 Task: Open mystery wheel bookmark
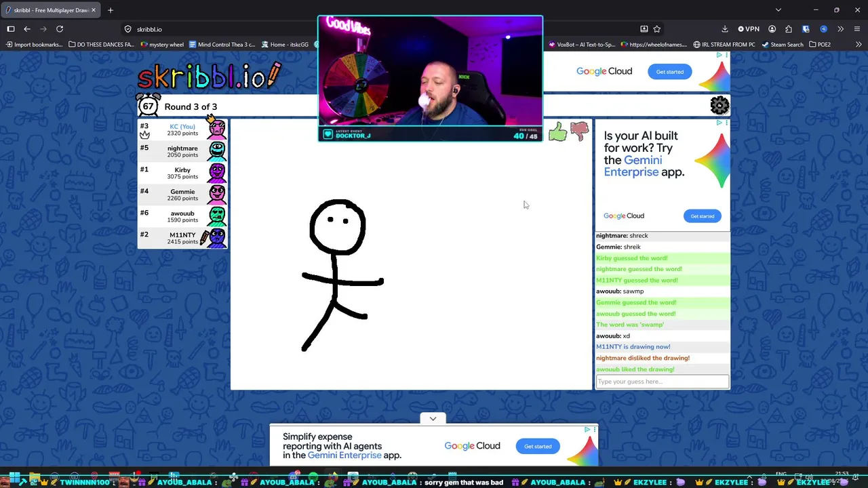click(162, 45)
